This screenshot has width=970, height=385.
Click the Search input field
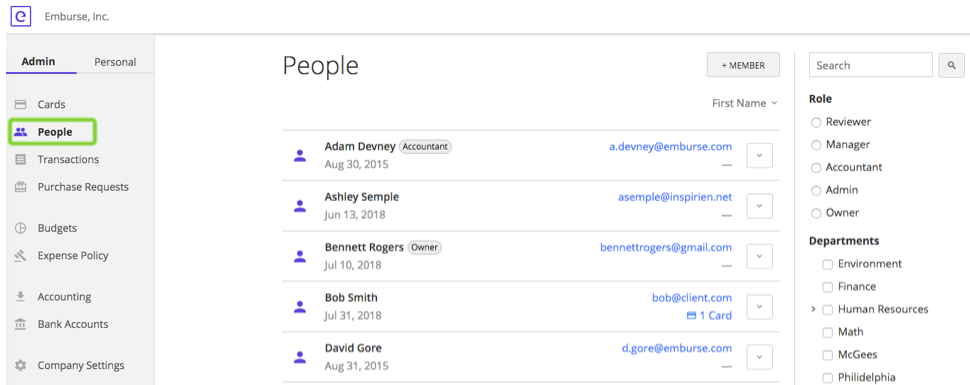pyautogui.click(x=870, y=65)
